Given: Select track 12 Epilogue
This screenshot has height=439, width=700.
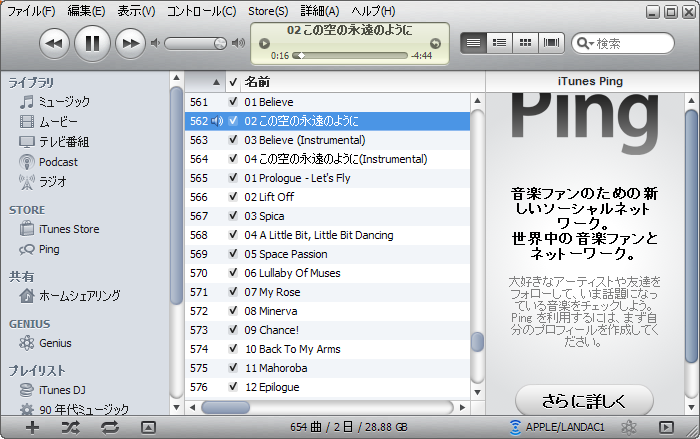Looking at the screenshot, I should (x=328, y=387).
